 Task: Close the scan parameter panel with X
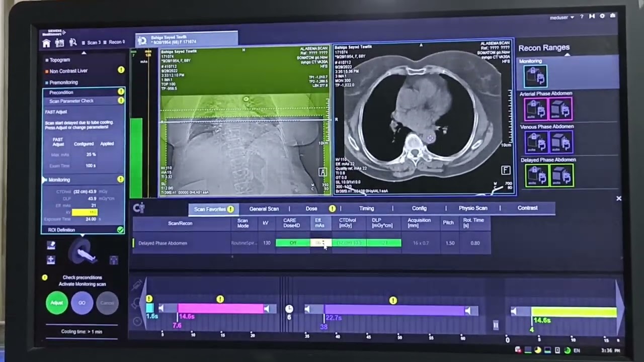click(x=619, y=199)
